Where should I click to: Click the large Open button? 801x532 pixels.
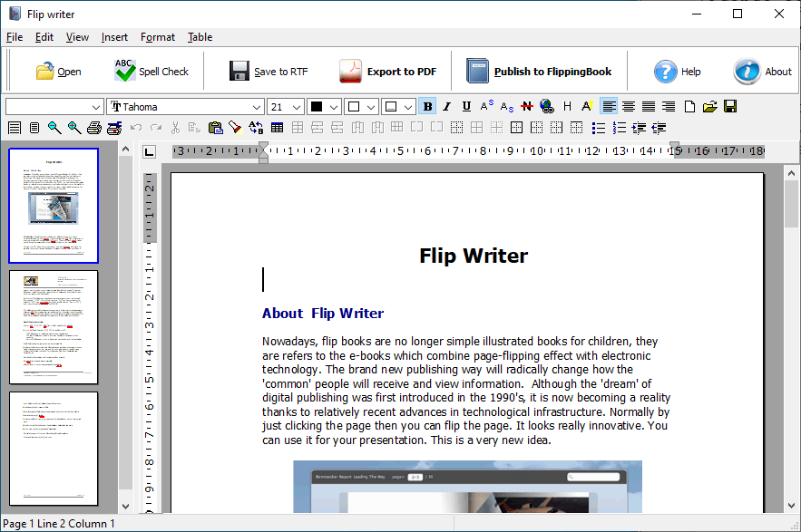coord(58,72)
